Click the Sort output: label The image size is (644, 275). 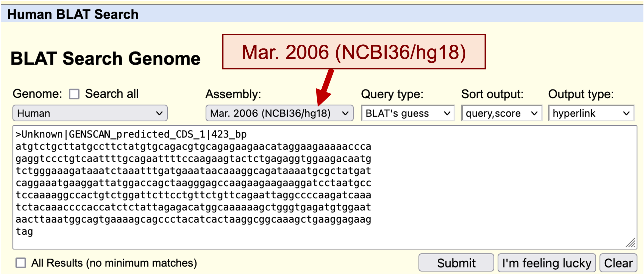pyautogui.click(x=492, y=94)
